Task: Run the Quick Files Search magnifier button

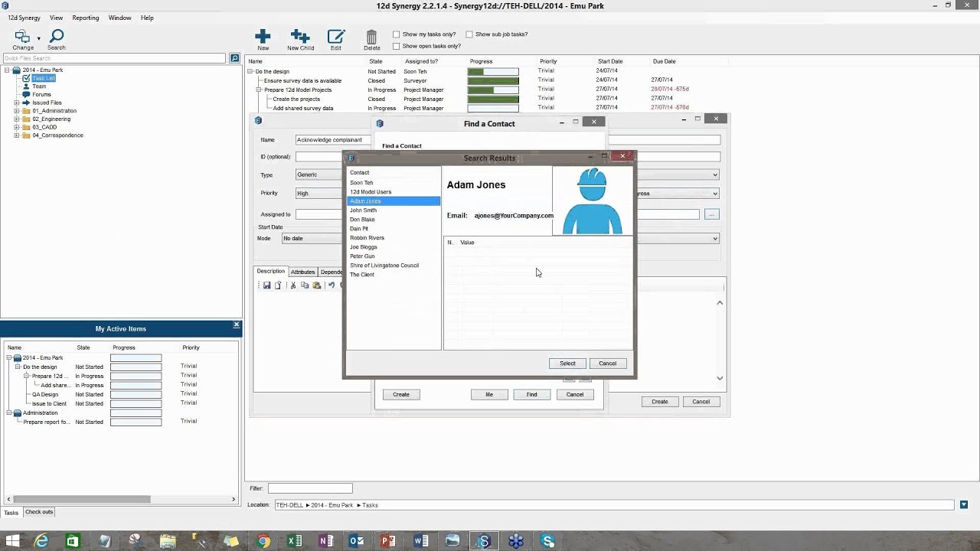Action: point(234,58)
